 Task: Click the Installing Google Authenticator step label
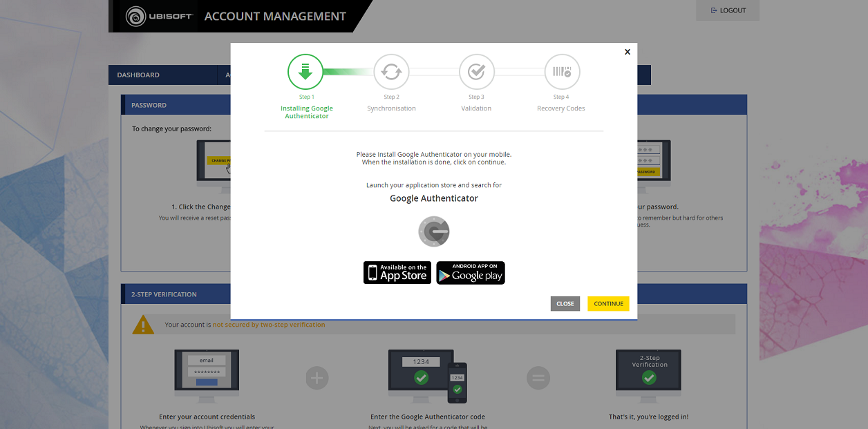(x=307, y=112)
